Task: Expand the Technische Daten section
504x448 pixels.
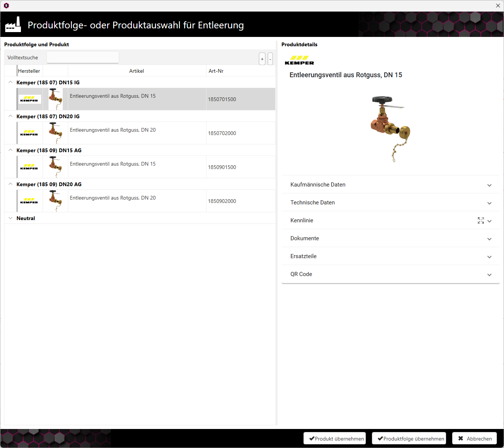Action: tap(391, 203)
